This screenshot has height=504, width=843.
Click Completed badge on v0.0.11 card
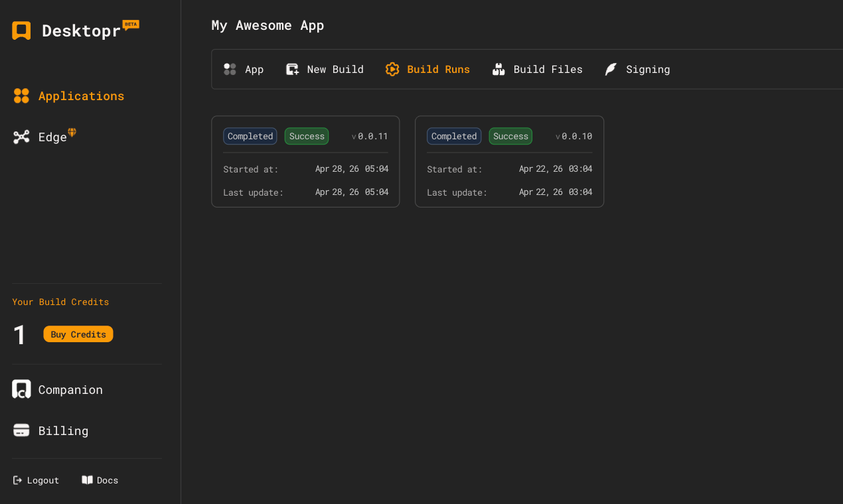[250, 136]
